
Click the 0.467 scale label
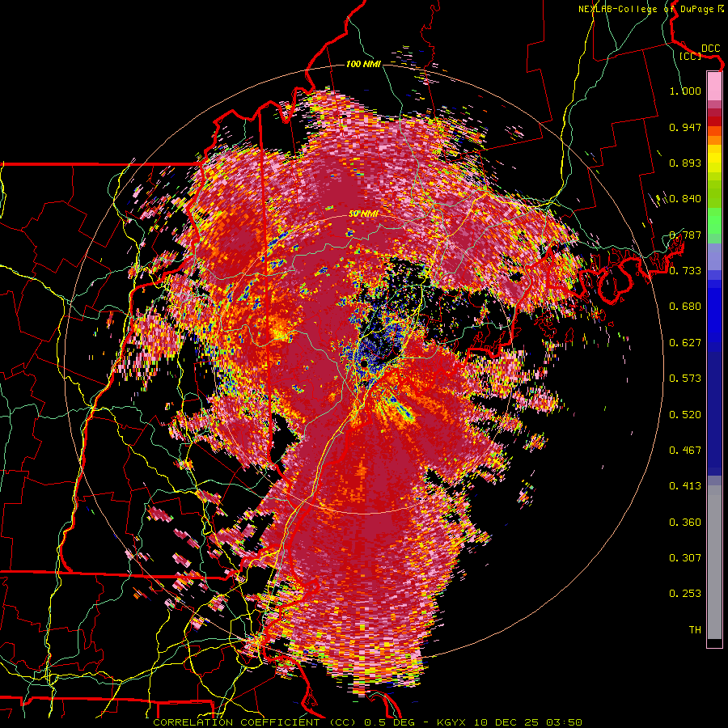685,451
